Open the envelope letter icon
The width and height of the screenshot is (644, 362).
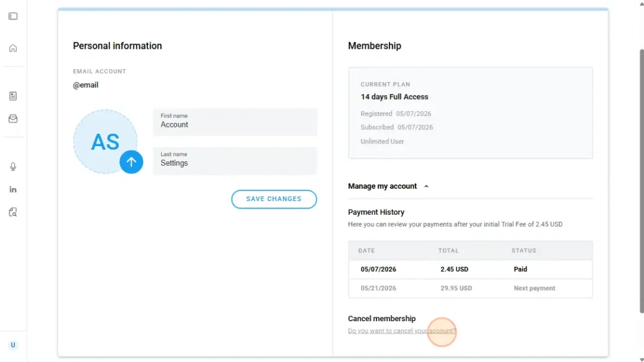coord(13,119)
